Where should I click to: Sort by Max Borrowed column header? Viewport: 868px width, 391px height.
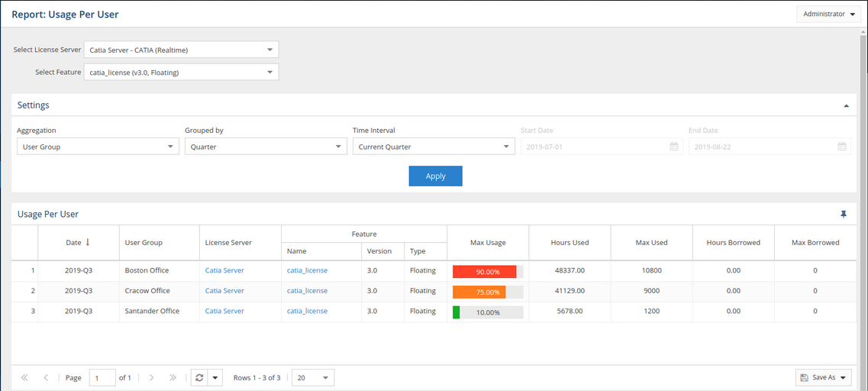point(815,243)
